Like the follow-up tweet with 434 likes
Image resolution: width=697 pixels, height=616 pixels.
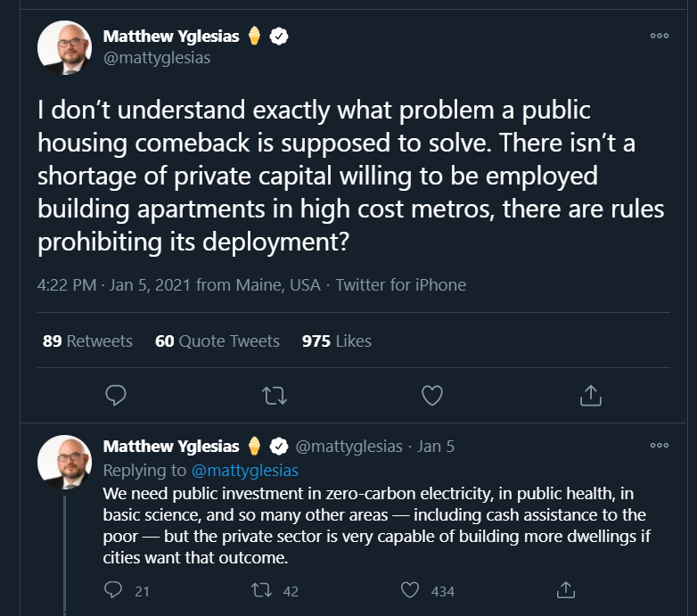[x=410, y=590]
